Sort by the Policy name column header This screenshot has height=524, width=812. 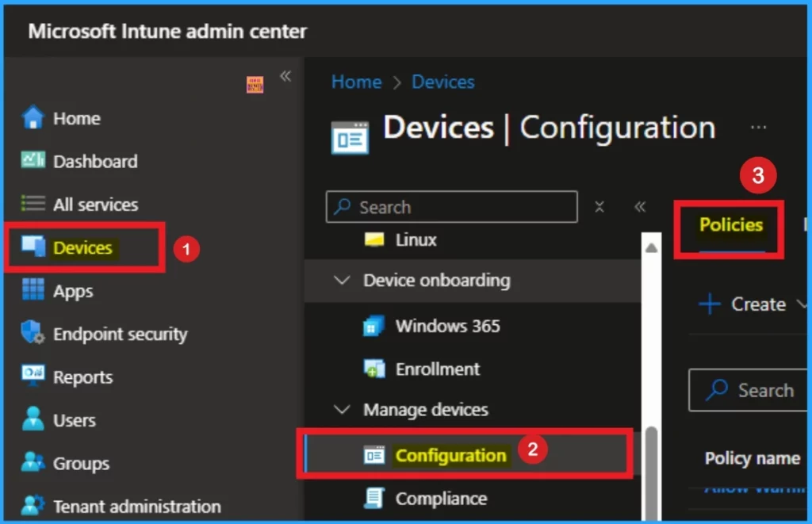click(x=752, y=458)
